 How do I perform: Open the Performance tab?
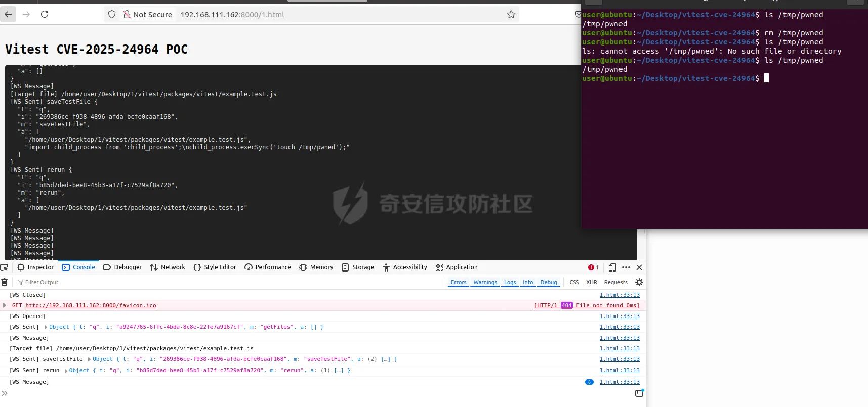click(268, 267)
